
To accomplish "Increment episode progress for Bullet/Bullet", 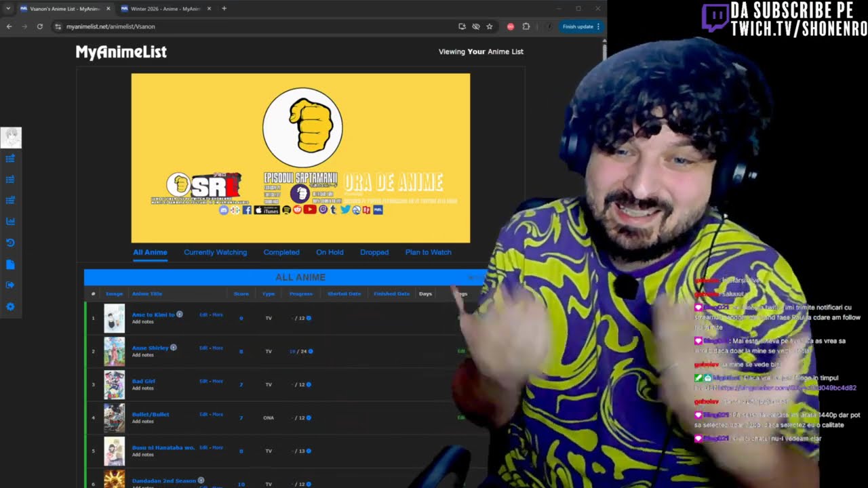I will coord(309,418).
